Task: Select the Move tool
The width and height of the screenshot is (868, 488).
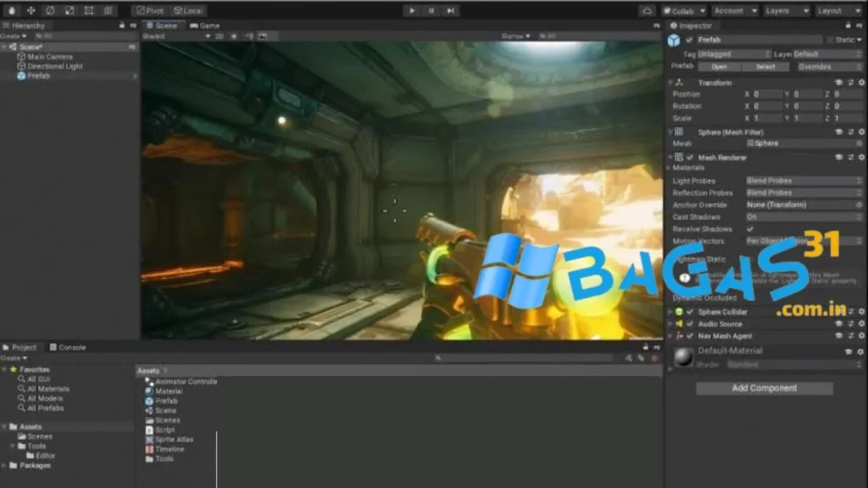Action: pyautogui.click(x=31, y=10)
